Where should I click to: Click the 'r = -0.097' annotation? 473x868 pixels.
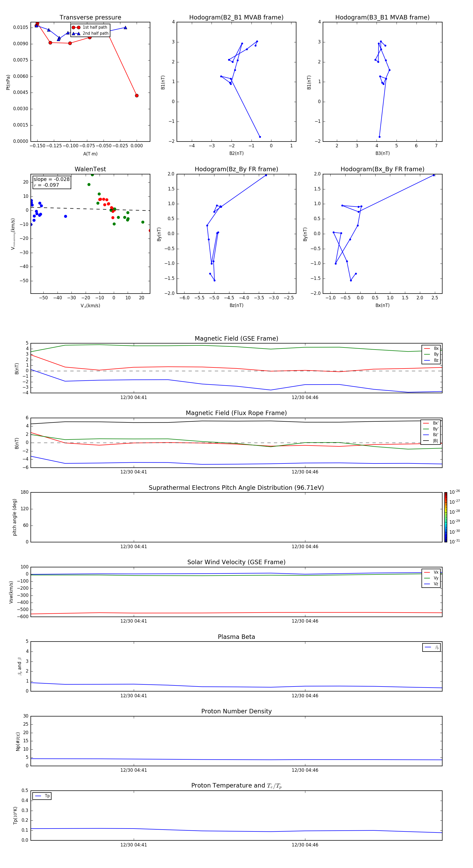point(46,185)
